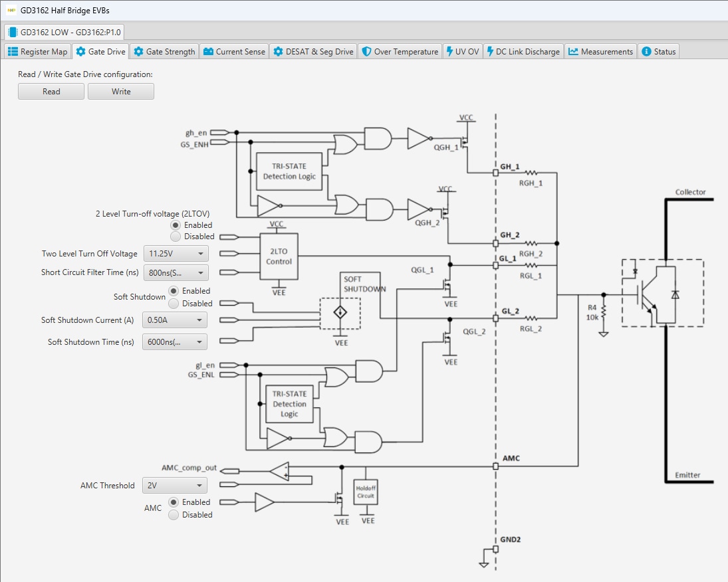Screen dimensions: 728x582
Task: Open the AMC Threshold dropdown
Action: pyautogui.click(x=175, y=486)
